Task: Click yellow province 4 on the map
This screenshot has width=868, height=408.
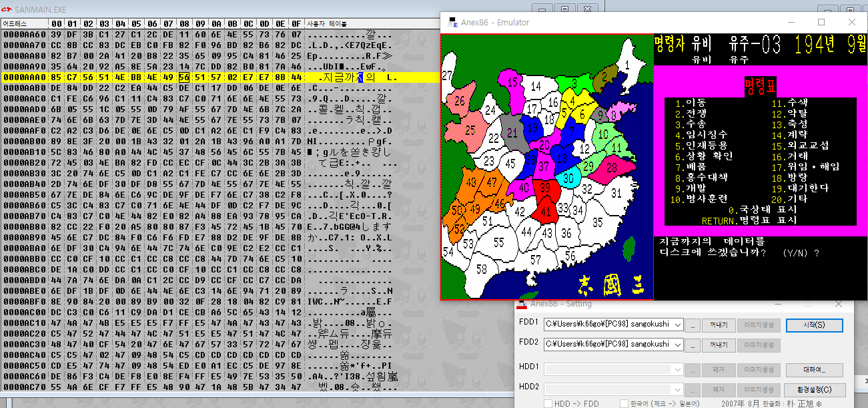Action: point(572,101)
